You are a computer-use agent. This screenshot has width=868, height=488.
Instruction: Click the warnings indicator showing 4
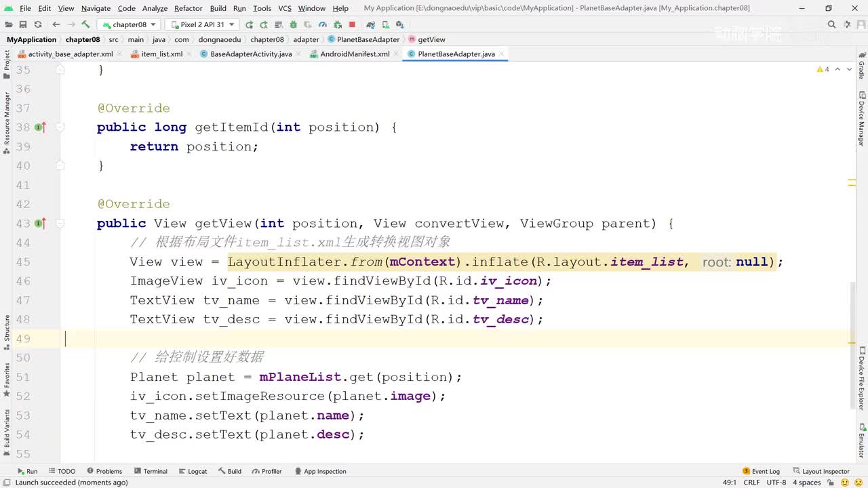click(823, 69)
